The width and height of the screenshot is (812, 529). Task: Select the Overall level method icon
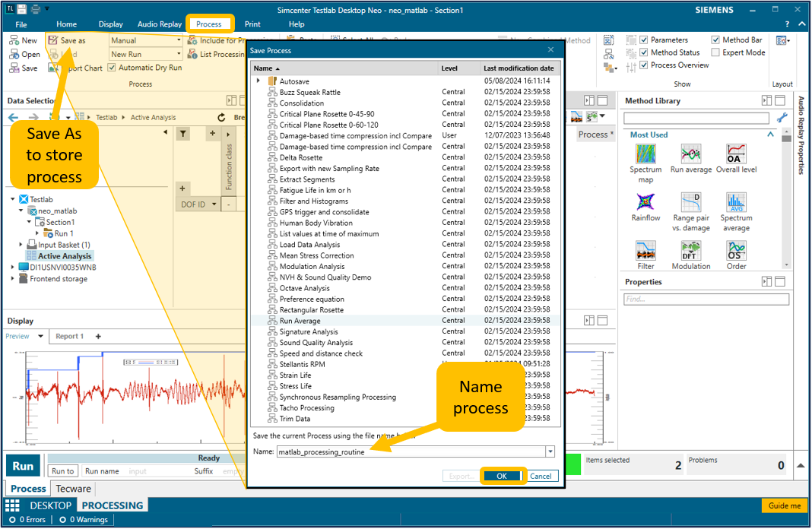(x=736, y=154)
